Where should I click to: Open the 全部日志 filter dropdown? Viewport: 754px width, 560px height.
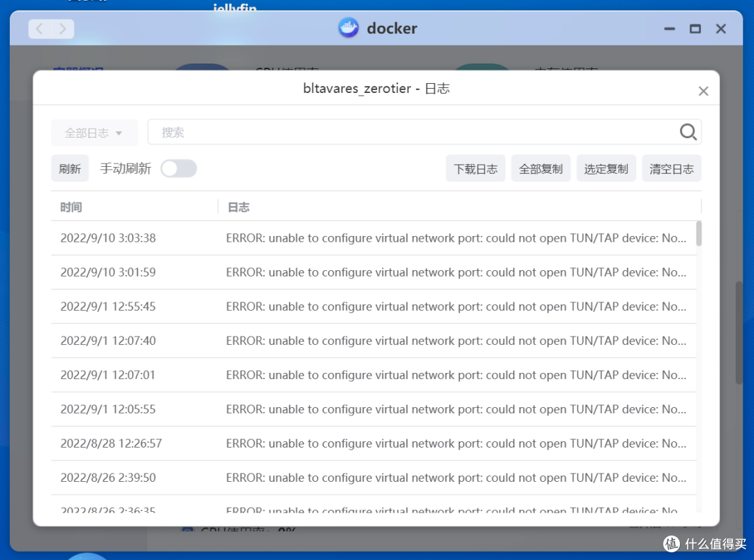(94, 133)
